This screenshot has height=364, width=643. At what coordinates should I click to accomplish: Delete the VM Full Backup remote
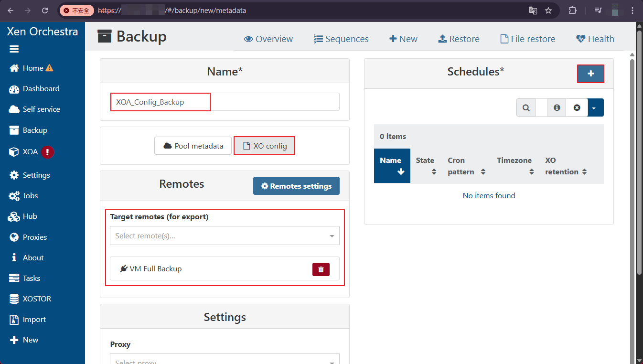click(321, 269)
